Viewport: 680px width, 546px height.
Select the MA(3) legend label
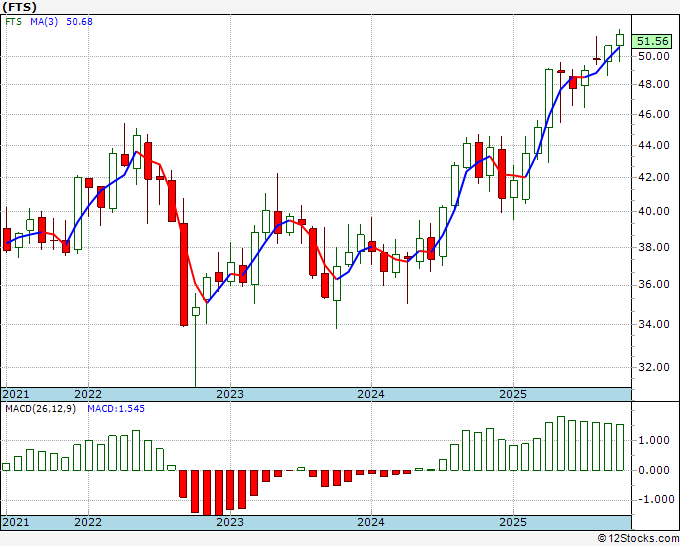point(44,22)
